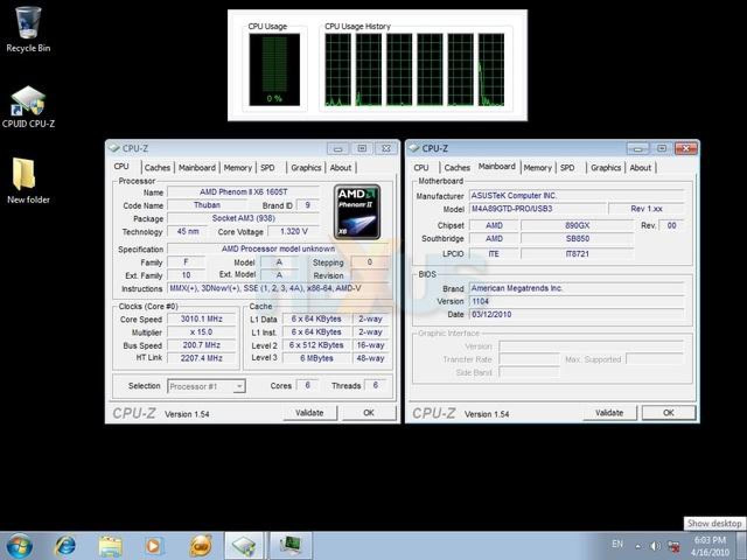The height and width of the screenshot is (560, 747).
Task: Select the Level 3 cache value 6 MBytes
Action: (x=316, y=358)
